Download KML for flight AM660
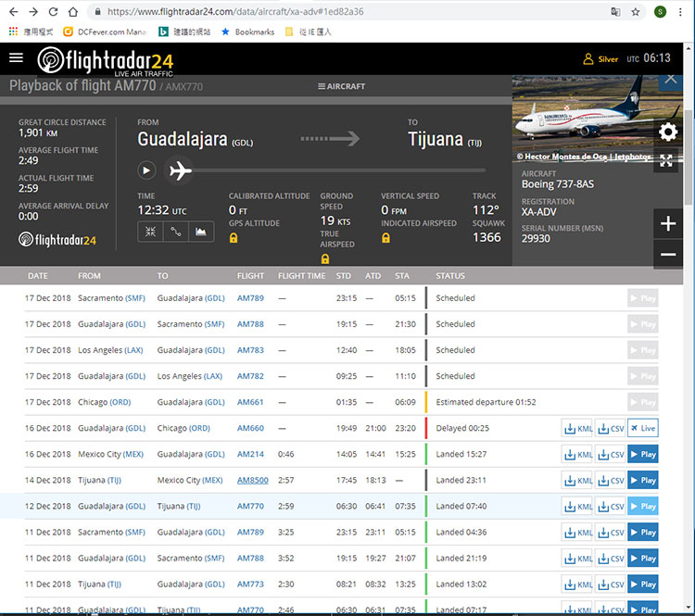 click(577, 429)
